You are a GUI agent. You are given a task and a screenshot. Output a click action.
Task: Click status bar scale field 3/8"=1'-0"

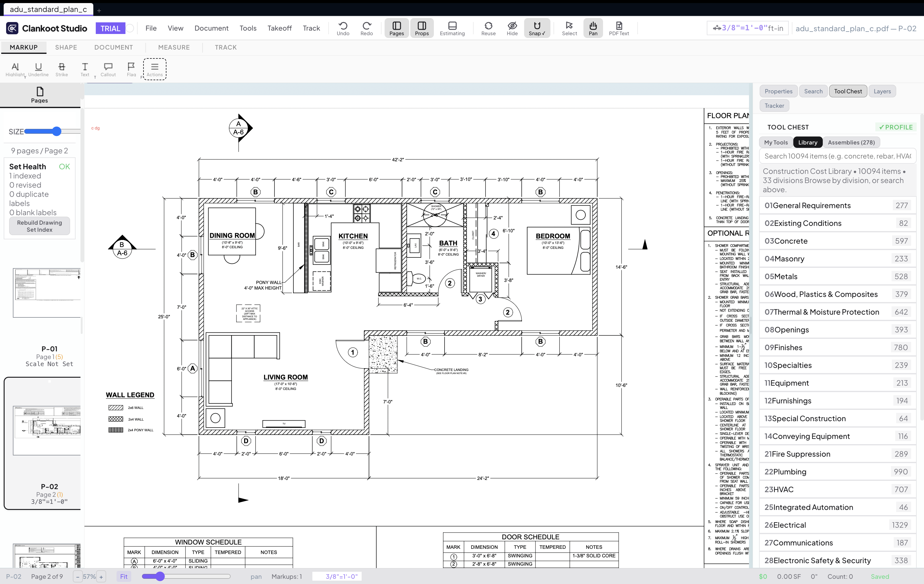pos(337,576)
